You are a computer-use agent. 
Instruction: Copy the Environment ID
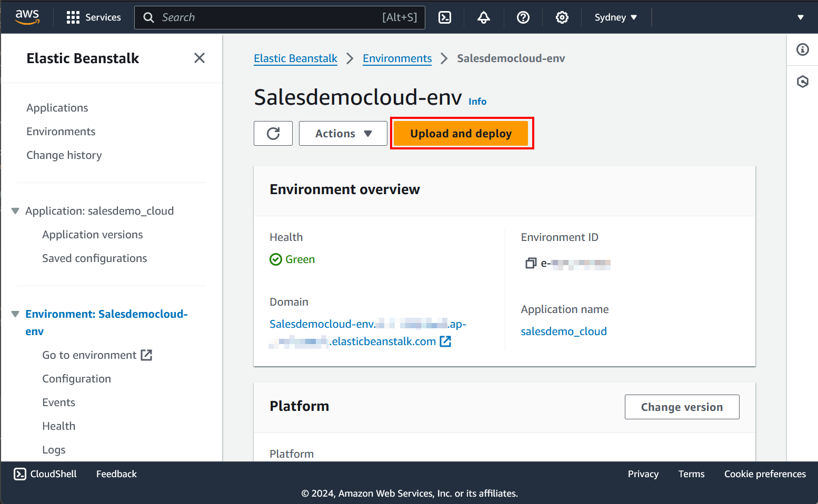point(531,263)
